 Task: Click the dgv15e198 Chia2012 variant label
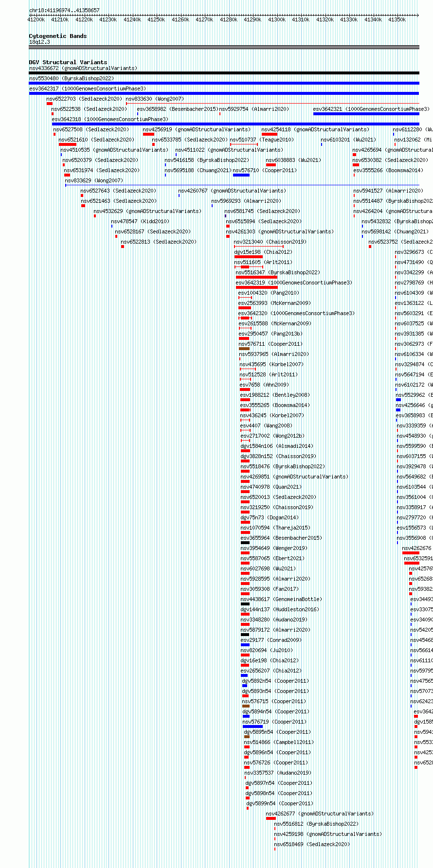pyautogui.click(x=263, y=252)
